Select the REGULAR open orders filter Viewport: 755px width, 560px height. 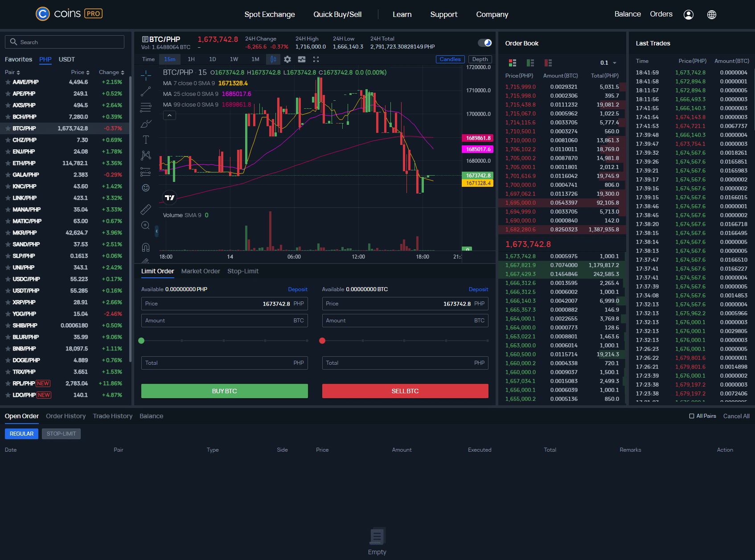21,434
